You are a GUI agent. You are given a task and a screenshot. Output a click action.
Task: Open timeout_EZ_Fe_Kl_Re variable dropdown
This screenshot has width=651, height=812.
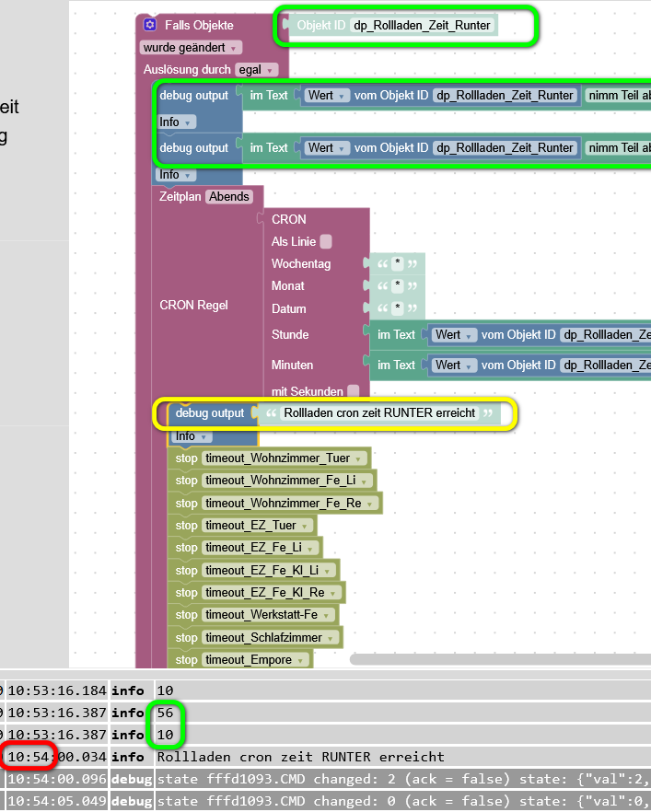tap(272, 593)
